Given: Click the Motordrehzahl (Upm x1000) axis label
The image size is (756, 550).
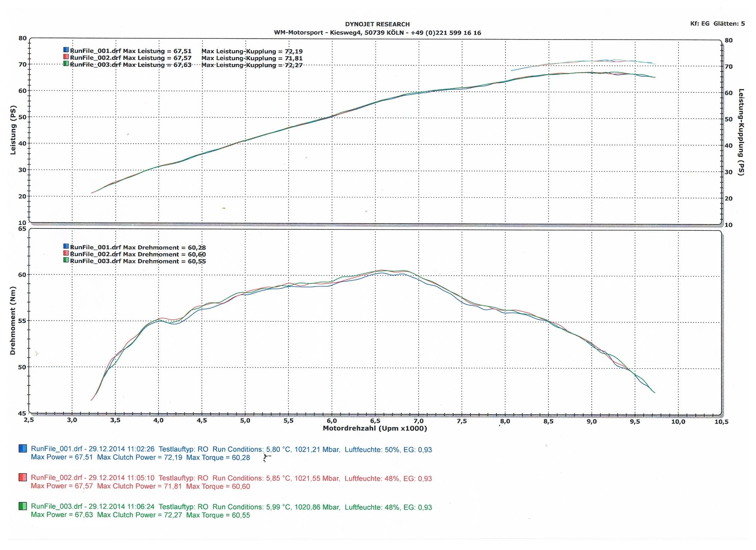Looking at the screenshot, I should tap(375, 429).
